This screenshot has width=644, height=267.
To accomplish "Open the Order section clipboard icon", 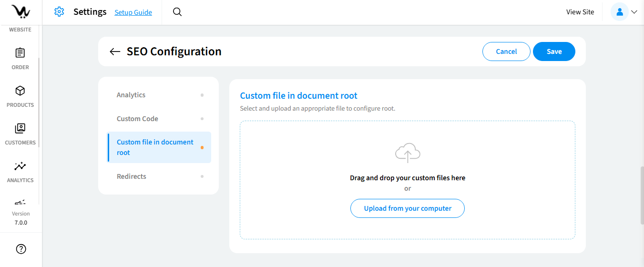I will pyautogui.click(x=20, y=53).
